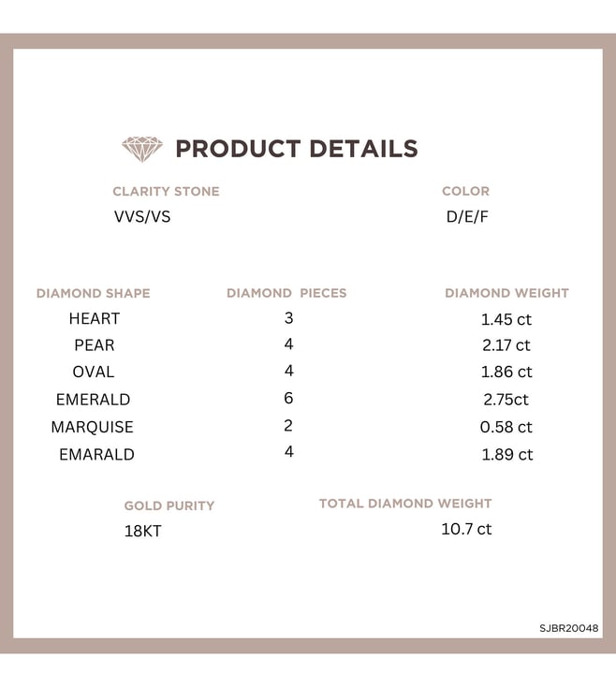Click the DIAMOND WEIGHT column header
Image resolution: width=616 pixels, height=687 pixels.
pos(506,293)
